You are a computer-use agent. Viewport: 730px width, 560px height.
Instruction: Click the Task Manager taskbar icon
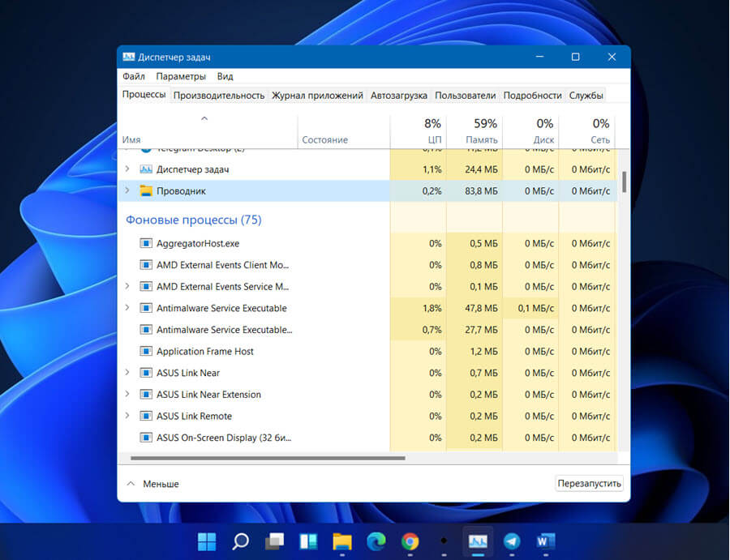pyautogui.click(x=478, y=541)
